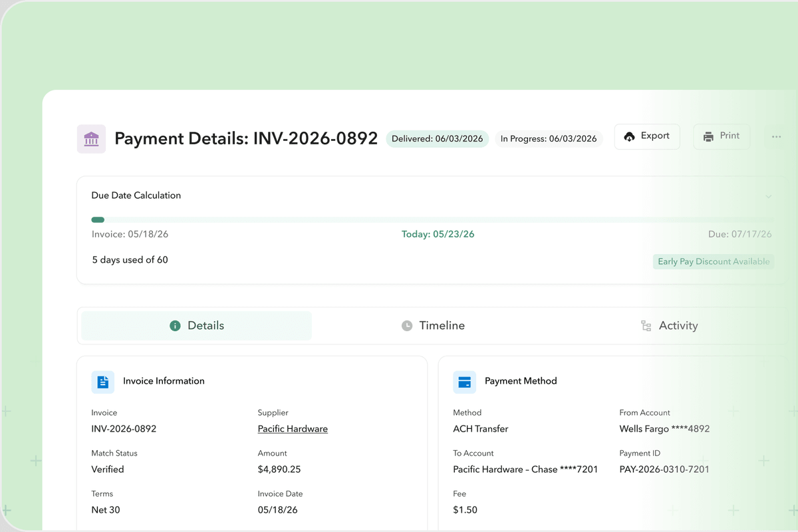Select the Today: 05/23/26 label
The width and height of the screenshot is (798, 532).
438,234
